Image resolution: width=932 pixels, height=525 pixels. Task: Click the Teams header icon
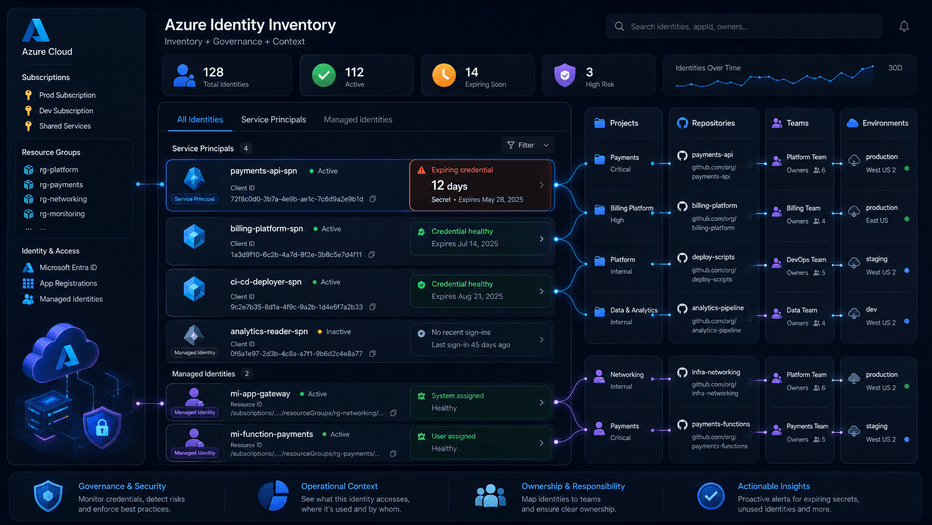pos(777,123)
